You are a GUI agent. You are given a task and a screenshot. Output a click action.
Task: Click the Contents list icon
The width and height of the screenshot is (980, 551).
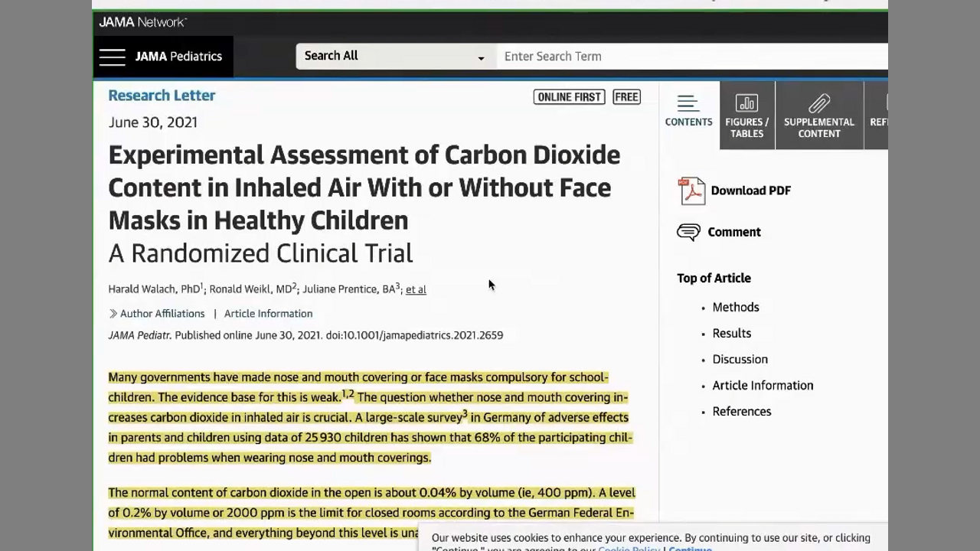click(x=688, y=103)
